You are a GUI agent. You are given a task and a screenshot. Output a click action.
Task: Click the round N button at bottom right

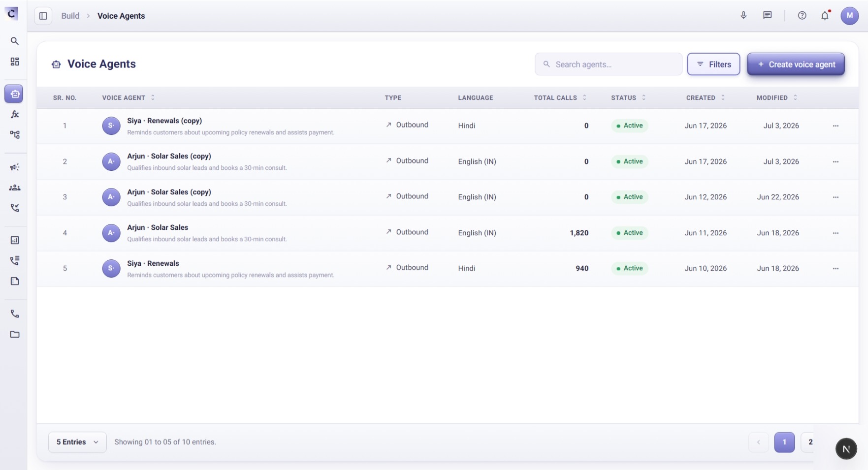846,448
